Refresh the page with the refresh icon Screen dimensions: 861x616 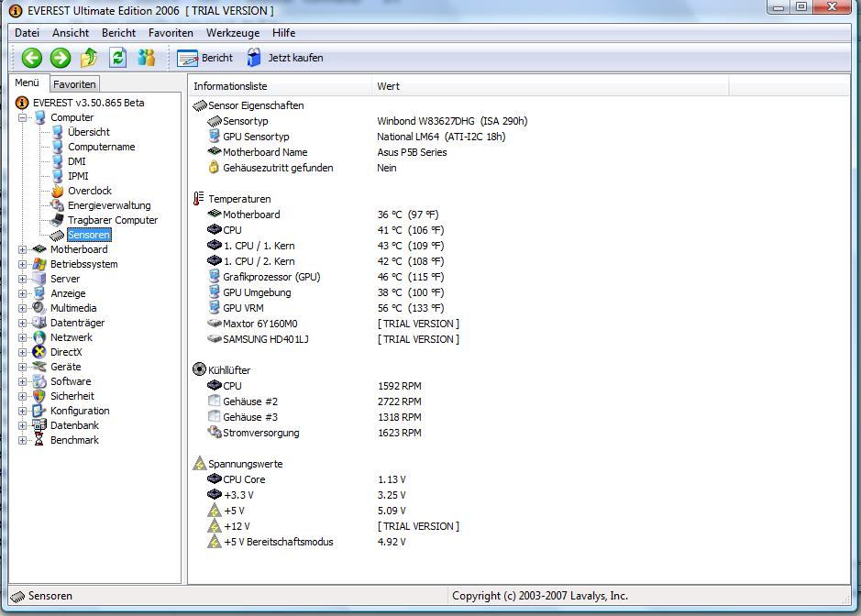coord(117,58)
